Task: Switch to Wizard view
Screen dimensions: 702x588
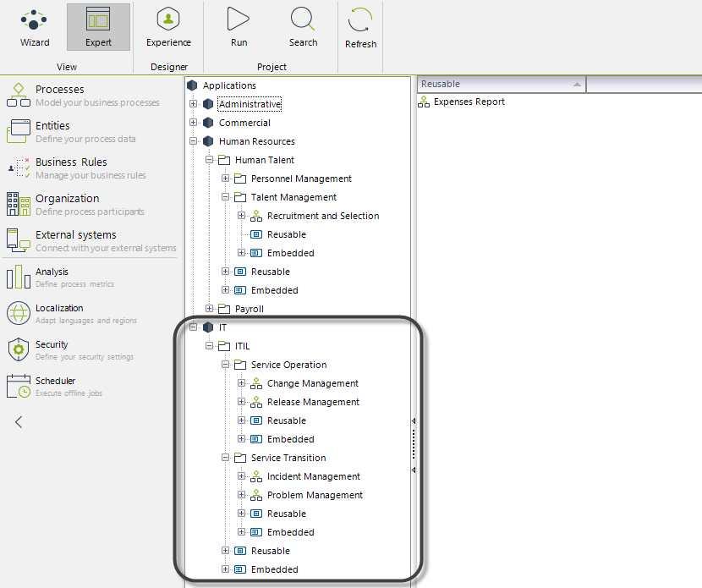Action: click(35, 28)
